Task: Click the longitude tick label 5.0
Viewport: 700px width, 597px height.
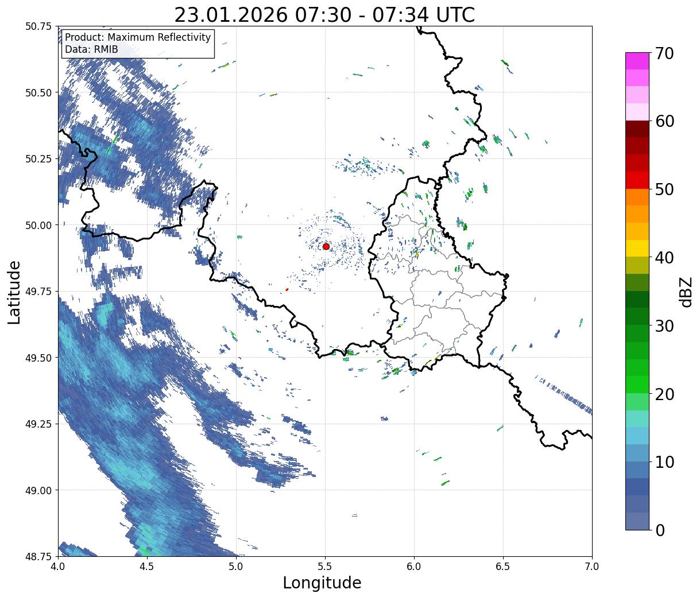Action: pos(236,567)
